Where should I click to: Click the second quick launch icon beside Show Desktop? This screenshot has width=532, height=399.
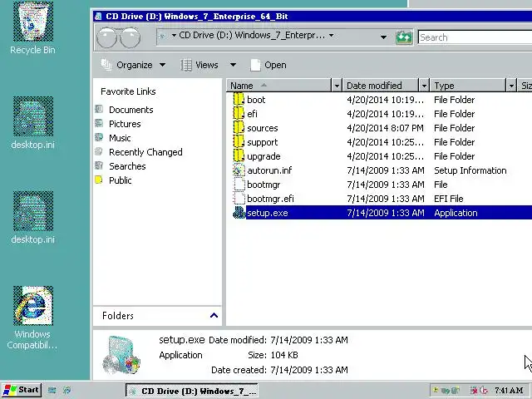[x=66, y=390]
